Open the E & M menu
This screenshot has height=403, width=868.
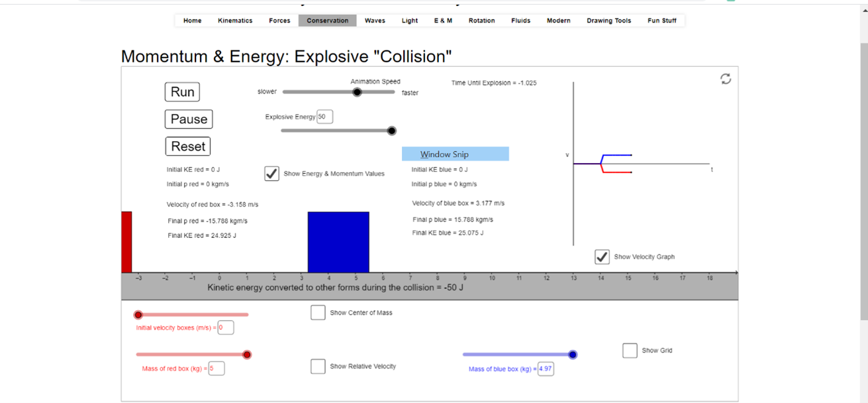point(443,21)
